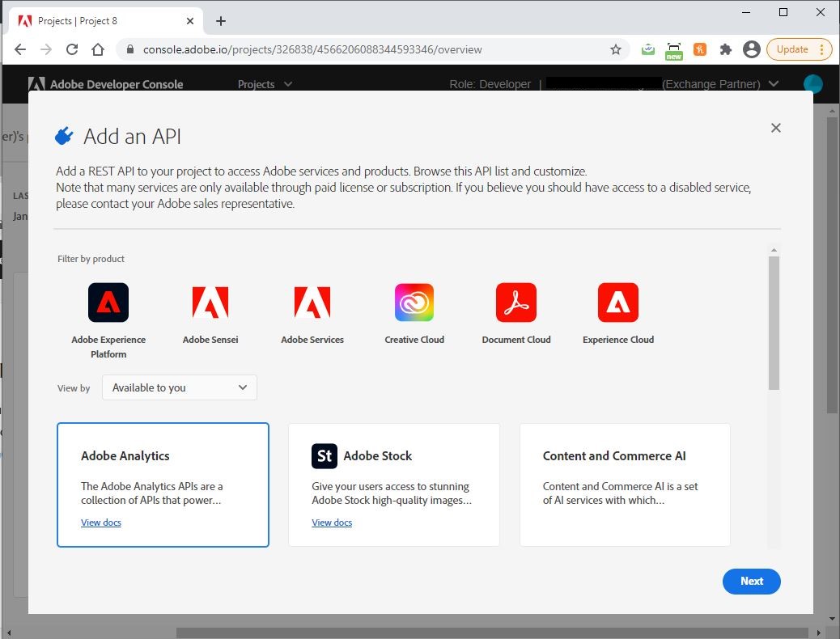Click the page vertical scrollbar
The width and height of the screenshot is (840, 639).
coord(831,265)
